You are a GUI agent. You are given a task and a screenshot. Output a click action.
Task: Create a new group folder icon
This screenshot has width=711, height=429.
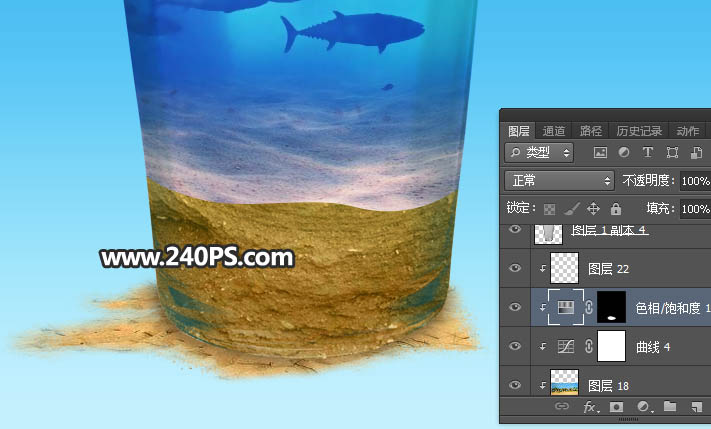coord(670,406)
